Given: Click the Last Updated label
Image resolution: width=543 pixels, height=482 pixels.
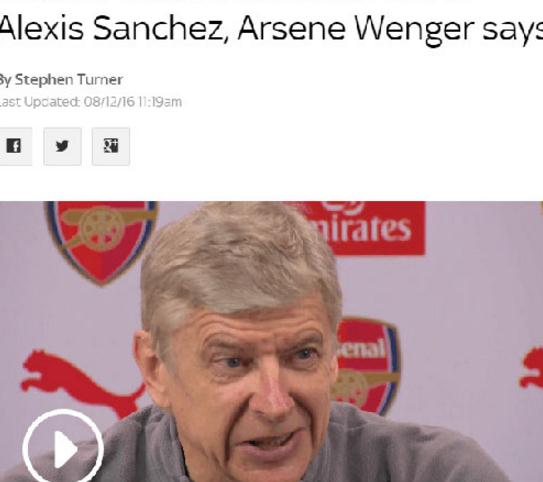Looking at the screenshot, I should [x=39, y=102].
